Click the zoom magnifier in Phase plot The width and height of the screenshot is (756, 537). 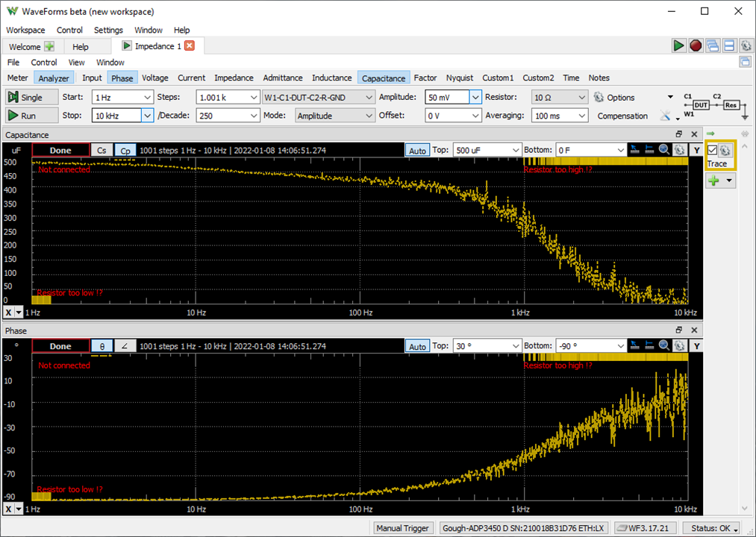point(664,345)
